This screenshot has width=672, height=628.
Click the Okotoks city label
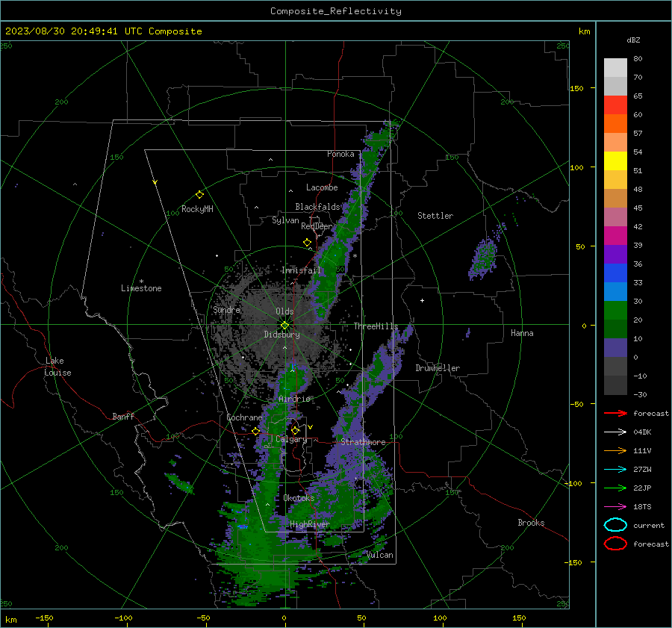tap(299, 498)
